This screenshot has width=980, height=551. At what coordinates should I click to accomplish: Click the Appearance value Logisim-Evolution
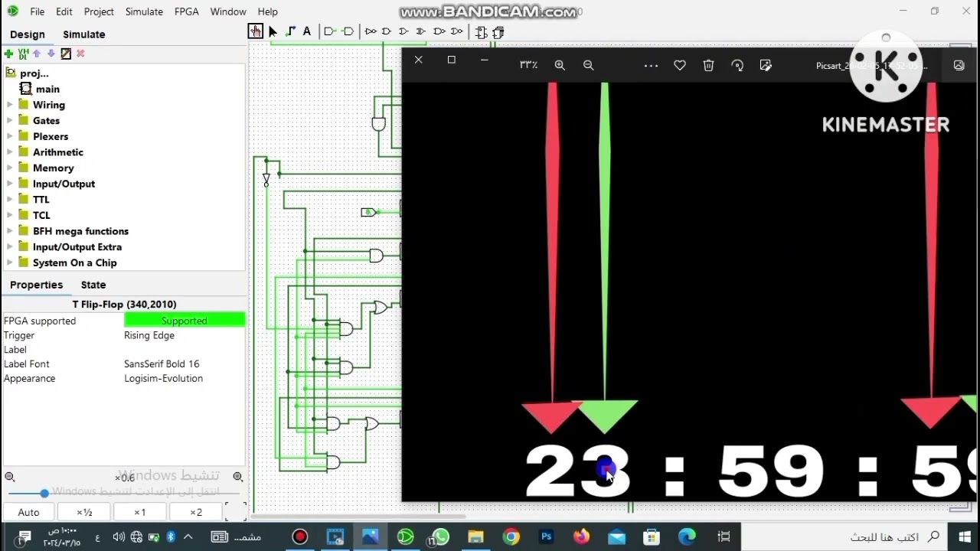click(x=184, y=378)
